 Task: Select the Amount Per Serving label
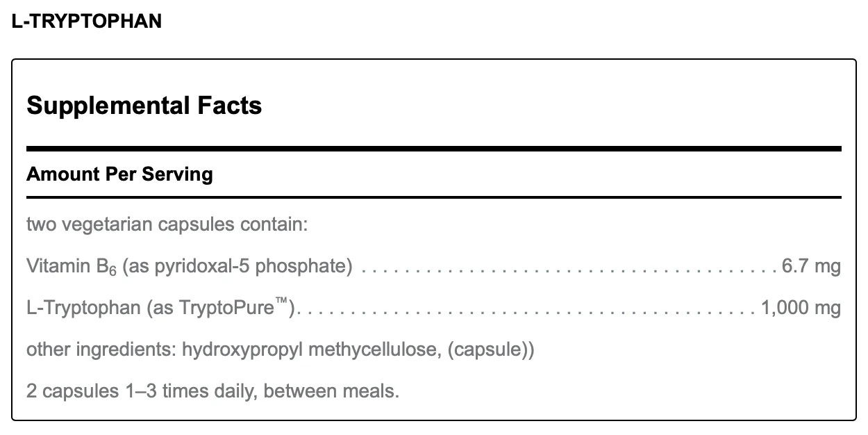coord(119,174)
